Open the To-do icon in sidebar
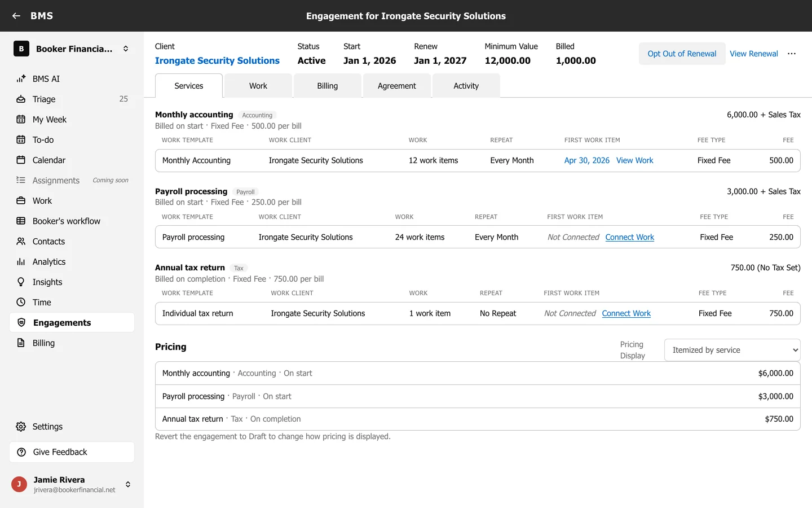The image size is (812, 508). click(21, 140)
